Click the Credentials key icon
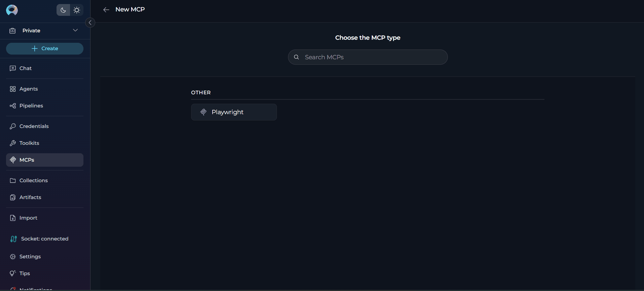This screenshot has height=291, width=644. pyautogui.click(x=13, y=126)
